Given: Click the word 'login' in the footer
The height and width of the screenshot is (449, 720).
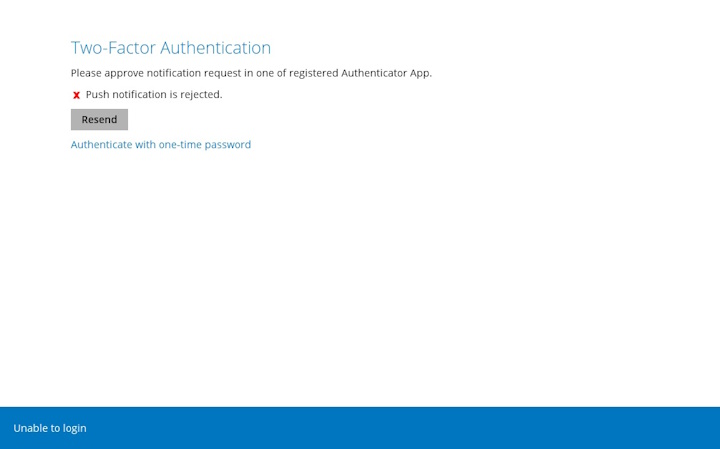Looking at the screenshot, I should tap(74, 428).
